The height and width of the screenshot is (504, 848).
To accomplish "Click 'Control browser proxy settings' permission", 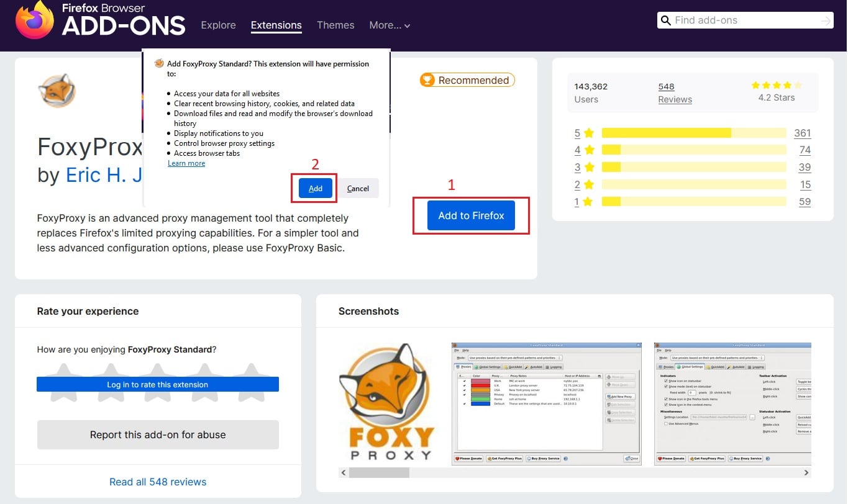I will (224, 143).
